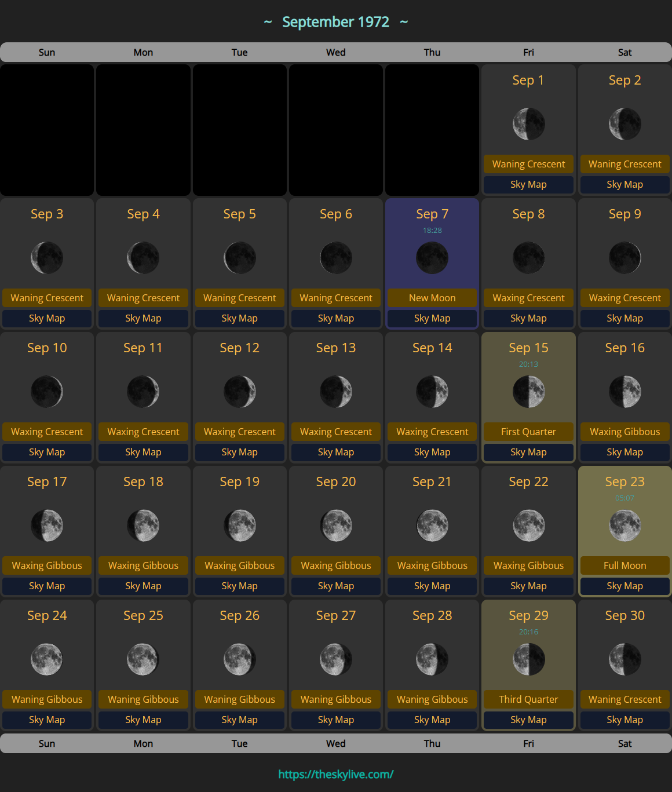Click Waxing Gibbous label on Sep 22

click(x=528, y=565)
